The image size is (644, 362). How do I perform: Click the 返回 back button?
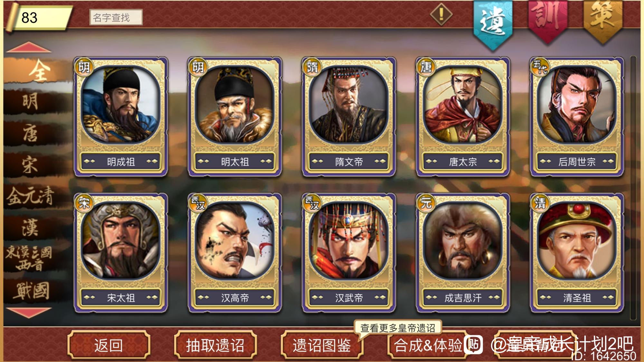point(109,345)
